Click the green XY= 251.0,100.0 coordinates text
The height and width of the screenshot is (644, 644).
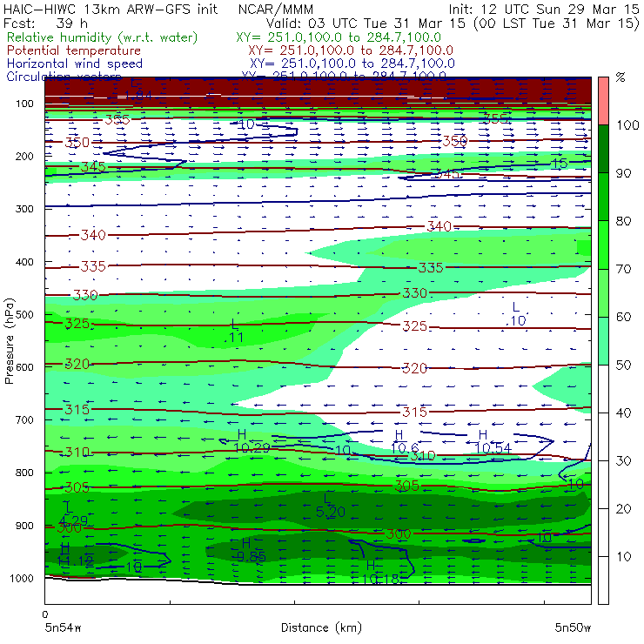(339, 37)
